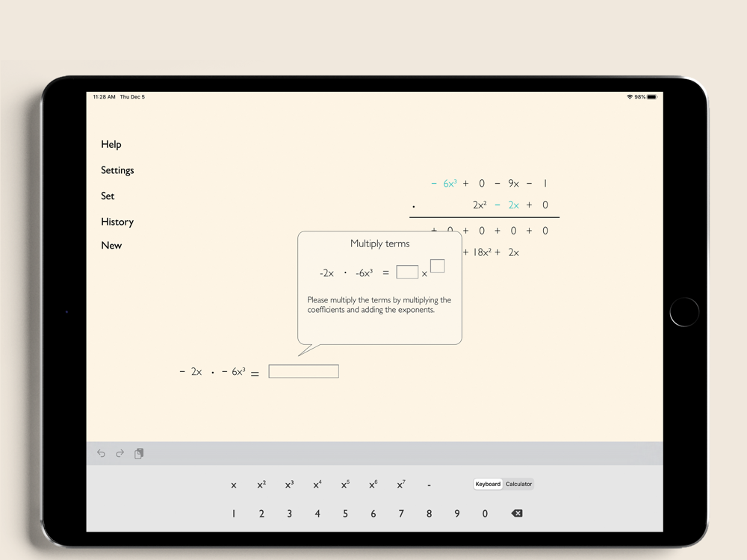The height and width of the screenshot is (560, 747).
Task: Tap the x squared key
Action: (261, 485)
